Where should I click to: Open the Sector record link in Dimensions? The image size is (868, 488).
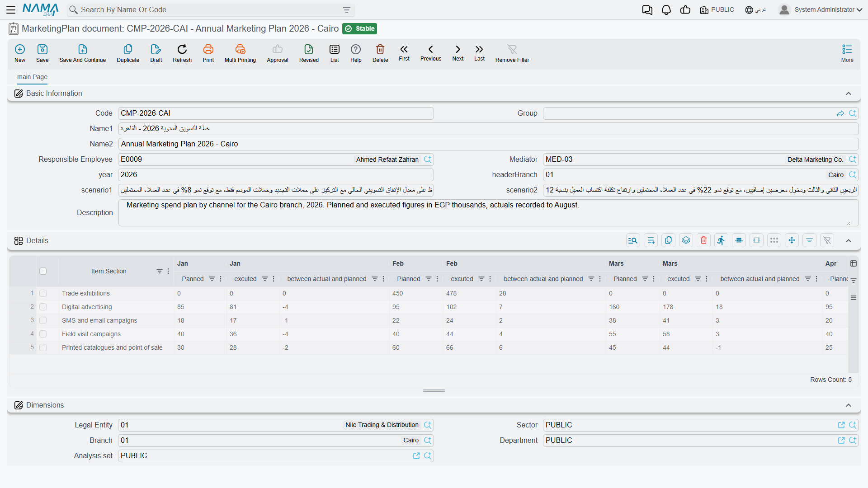841,425
